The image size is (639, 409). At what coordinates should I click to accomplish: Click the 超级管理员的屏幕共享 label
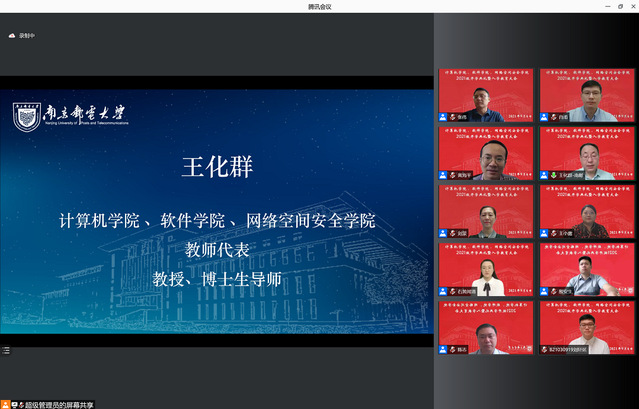(56, 404)
